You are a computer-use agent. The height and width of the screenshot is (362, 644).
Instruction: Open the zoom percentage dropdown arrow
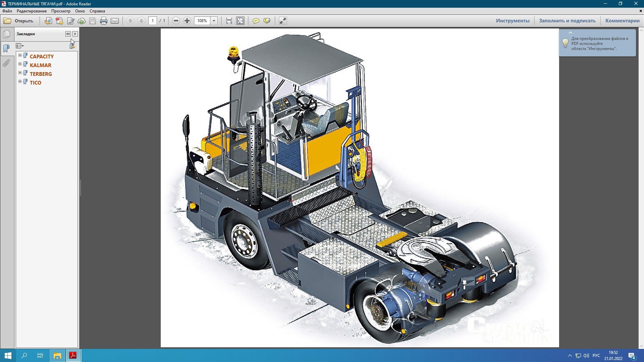(214, 21)
